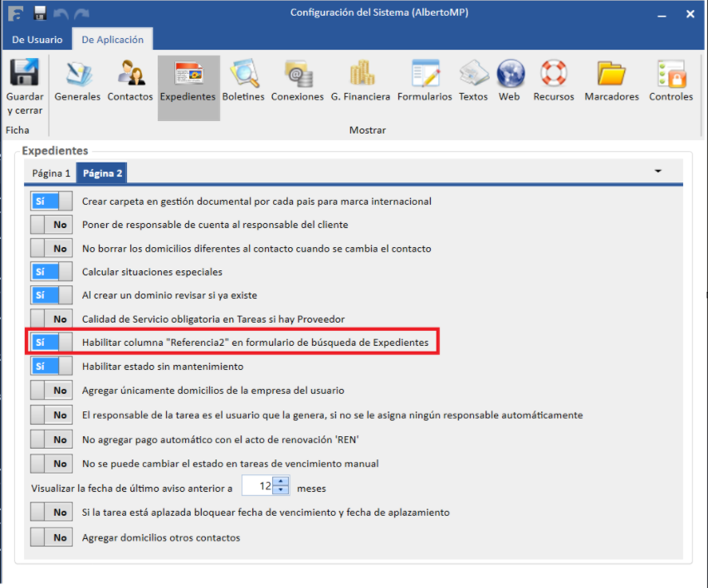Screen dimensions: 708x588
Task: Open the Marcadores section
Action: [x=612, y=81]
